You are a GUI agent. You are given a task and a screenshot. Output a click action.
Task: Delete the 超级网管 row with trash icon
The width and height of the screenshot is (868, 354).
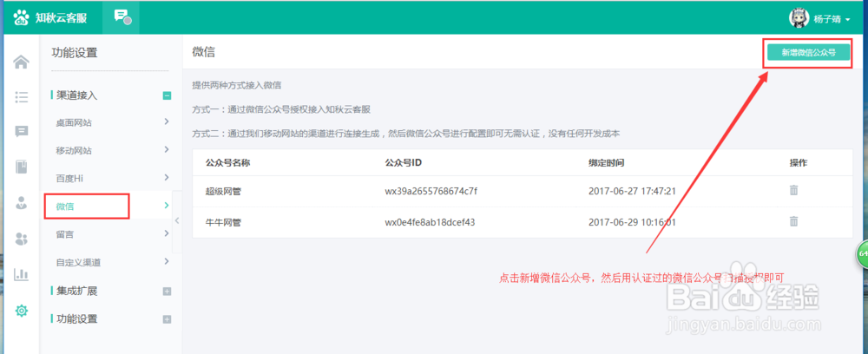tap(793, 190)
